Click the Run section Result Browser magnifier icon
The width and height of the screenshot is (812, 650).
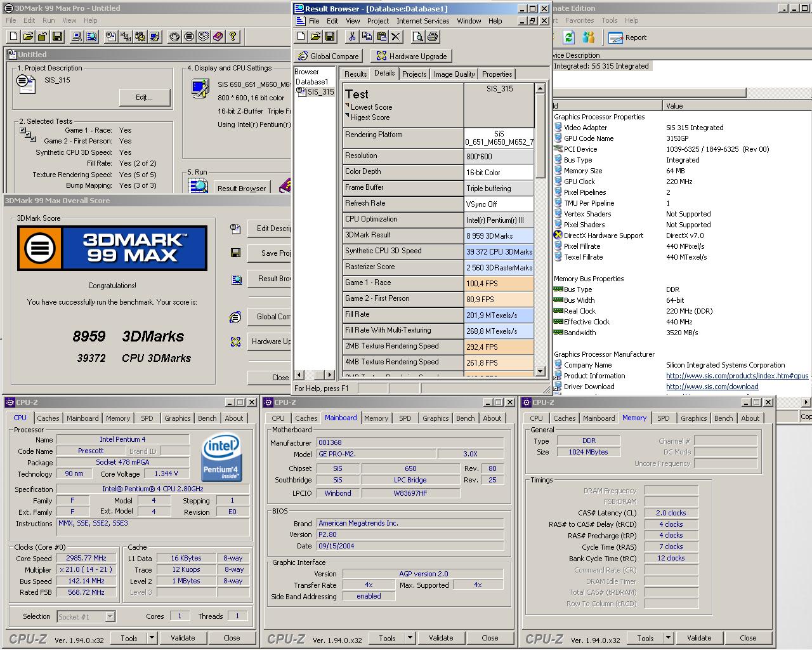pyautogui.click(x=199, y=186)
